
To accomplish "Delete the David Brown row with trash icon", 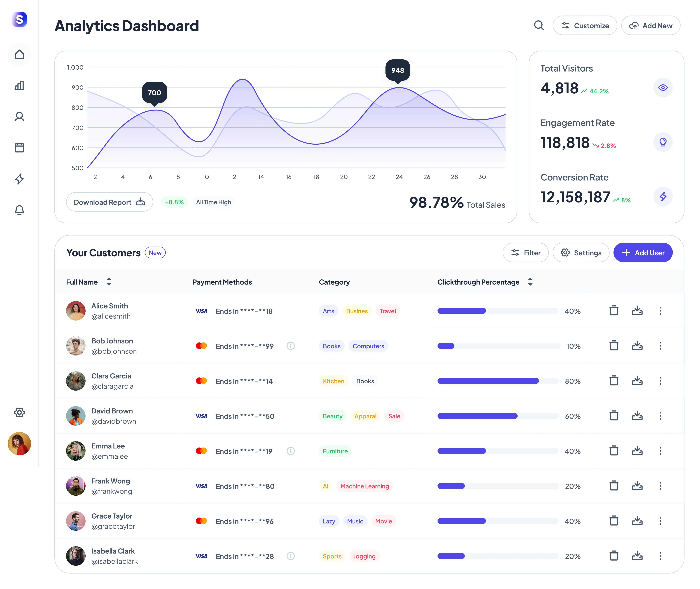I will [x=614, y=416].
